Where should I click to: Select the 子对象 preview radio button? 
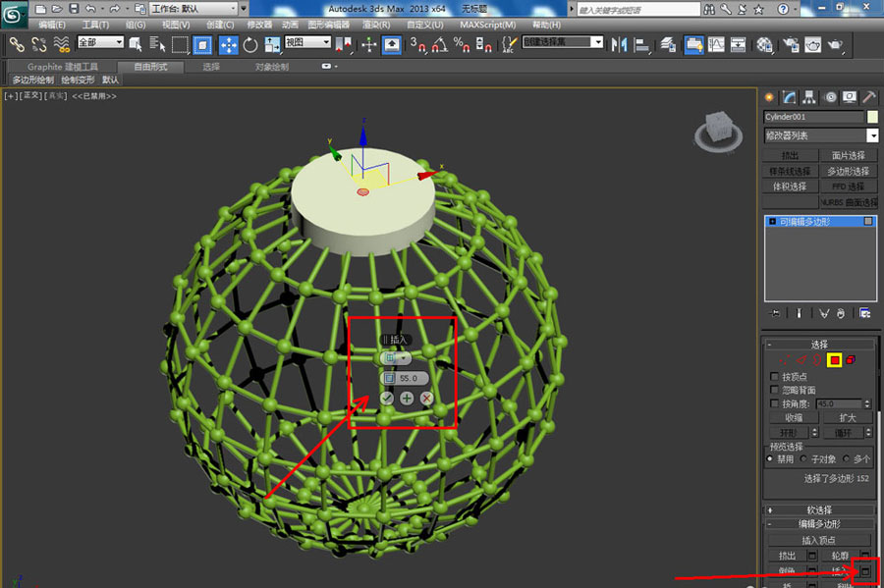(803, 459)
